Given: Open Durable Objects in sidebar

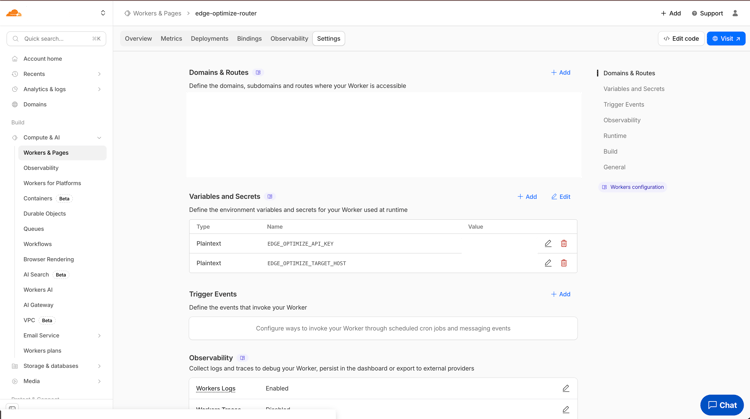Looking at the screenshot, I should [x=44, y=213].
